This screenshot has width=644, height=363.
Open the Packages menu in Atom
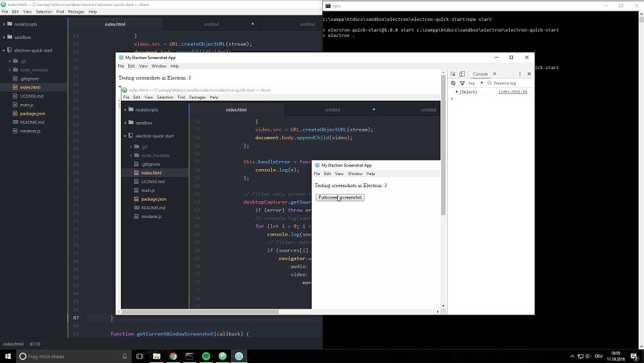pos(76,11)
